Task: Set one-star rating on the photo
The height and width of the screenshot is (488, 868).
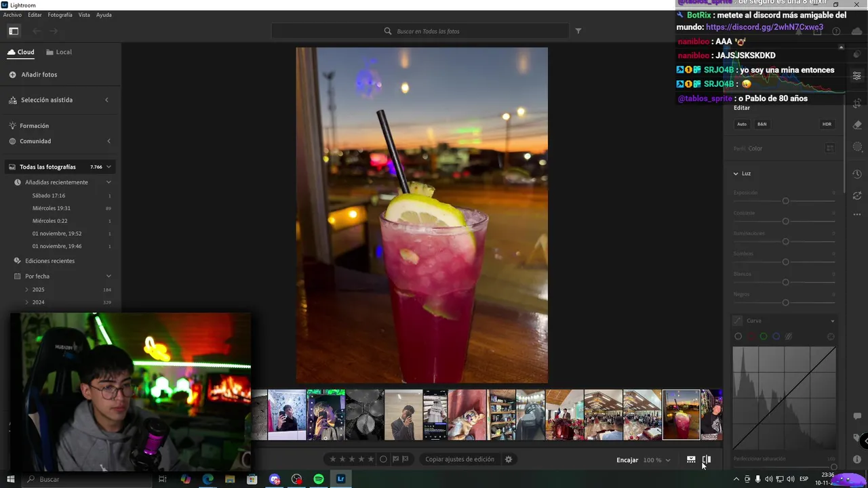Action: click(332, 459)
